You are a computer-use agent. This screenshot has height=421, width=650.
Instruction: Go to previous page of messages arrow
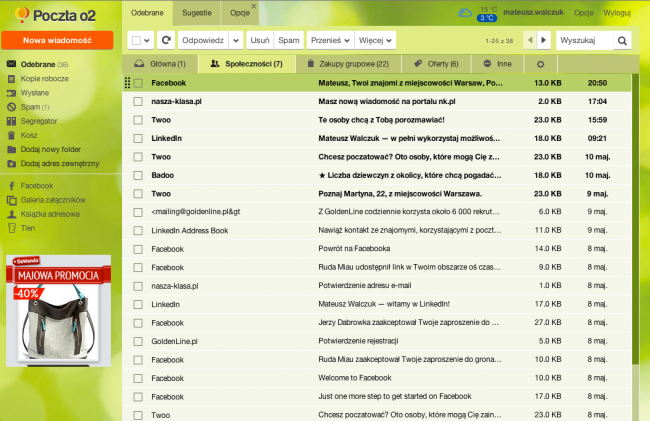tap(530, 40)
